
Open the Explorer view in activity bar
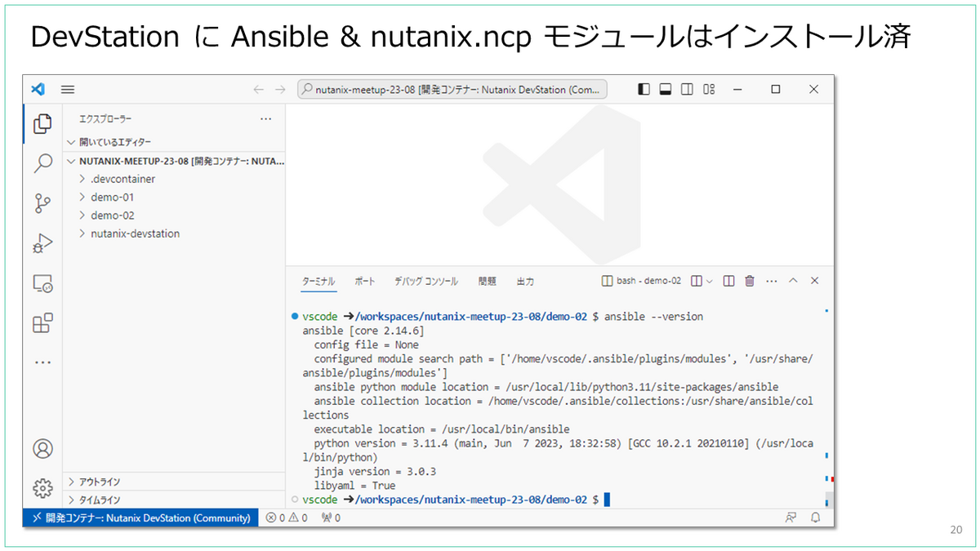[42, 124]
